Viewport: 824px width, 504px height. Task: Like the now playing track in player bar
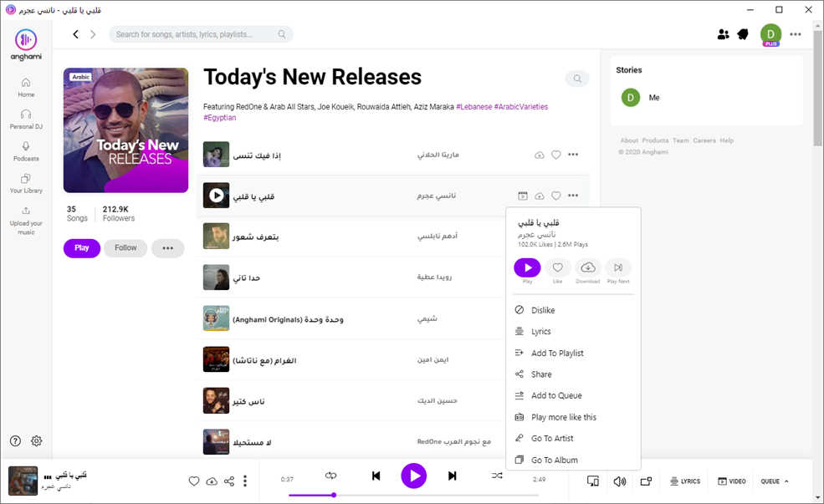[194, 481]
